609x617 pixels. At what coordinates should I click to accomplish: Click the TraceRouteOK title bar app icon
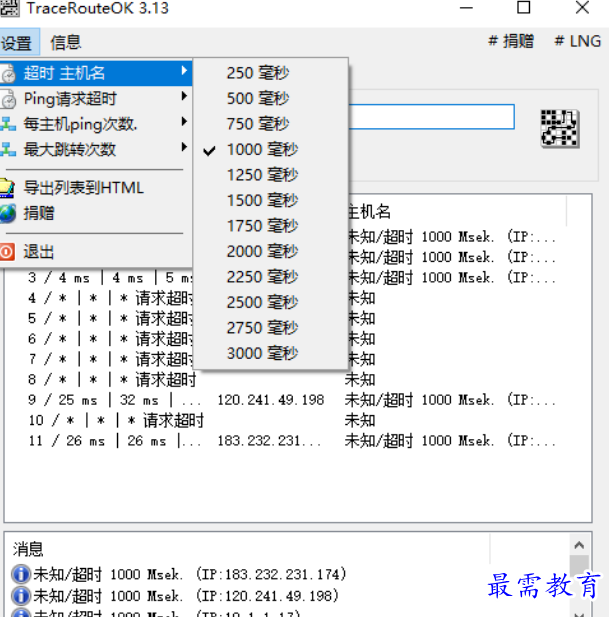pyautogui.click(x=9, y=8)
